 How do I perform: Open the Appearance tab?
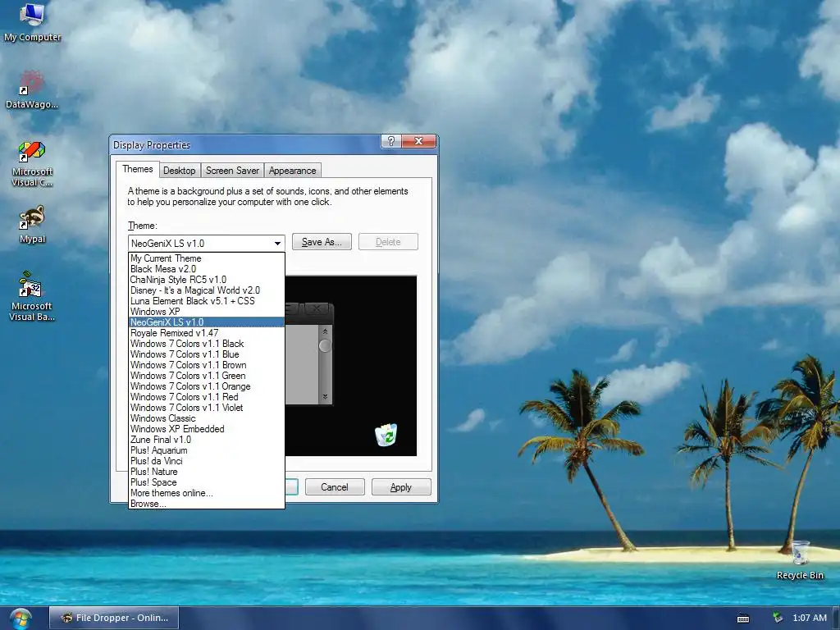coord(293,171)
